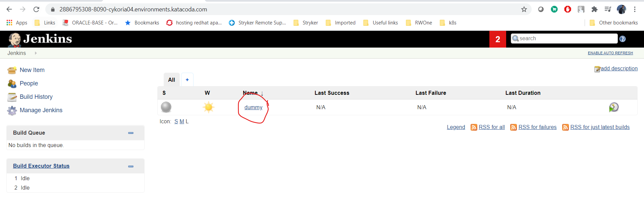This screenshot has height=207, width=644.
Task: Open RSS for just latest builds
Action: pos(600,127)
